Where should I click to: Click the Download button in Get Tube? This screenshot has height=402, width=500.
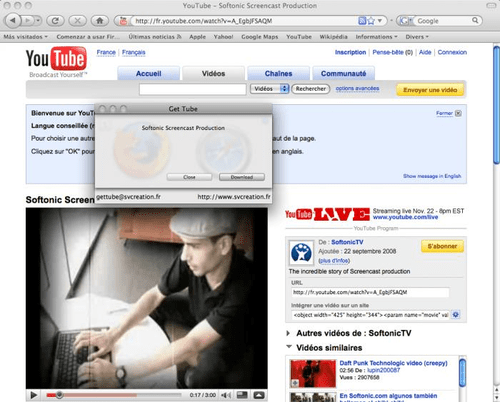pos(242,177)
